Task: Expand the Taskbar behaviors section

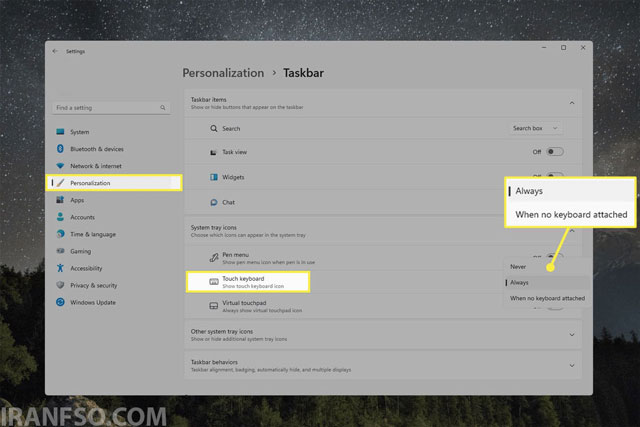Action: (572, 365)
